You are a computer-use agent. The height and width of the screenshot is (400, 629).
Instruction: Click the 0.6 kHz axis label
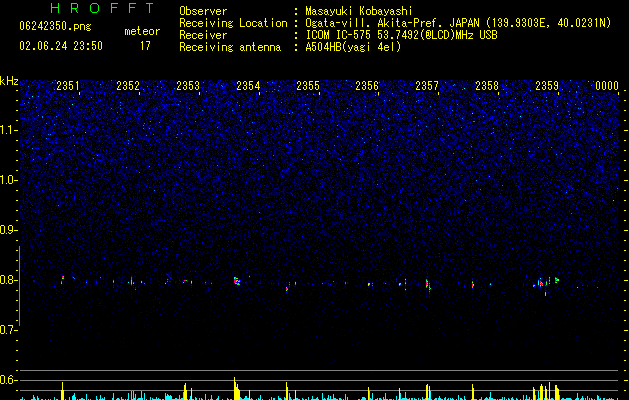coord(9,380)
